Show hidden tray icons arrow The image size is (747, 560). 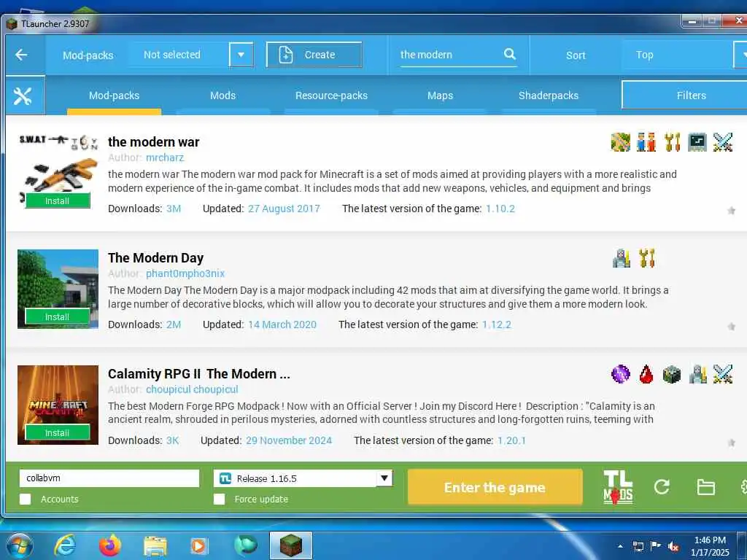click(620, 546)
